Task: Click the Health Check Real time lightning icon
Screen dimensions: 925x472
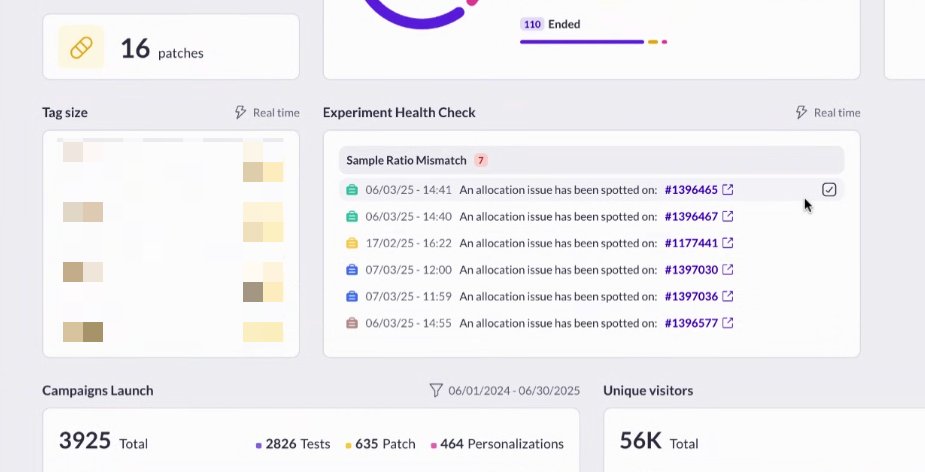Action: [801, 112]
